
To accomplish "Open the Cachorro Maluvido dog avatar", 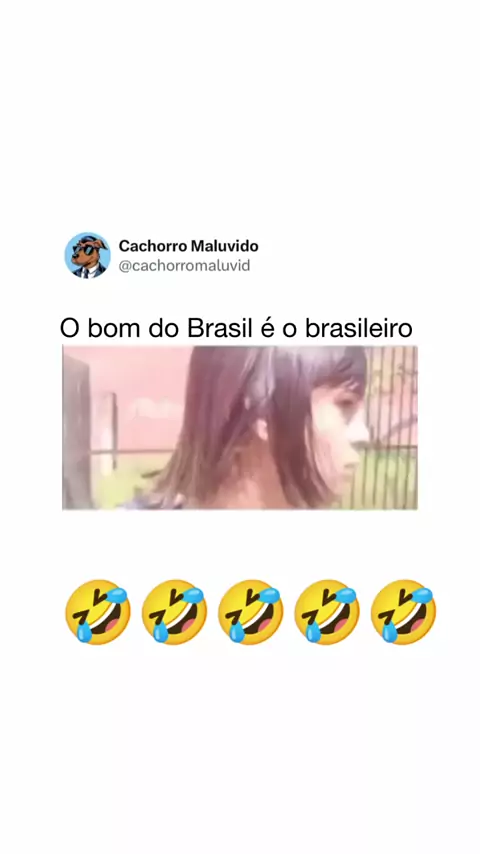I will pos(87,255).
